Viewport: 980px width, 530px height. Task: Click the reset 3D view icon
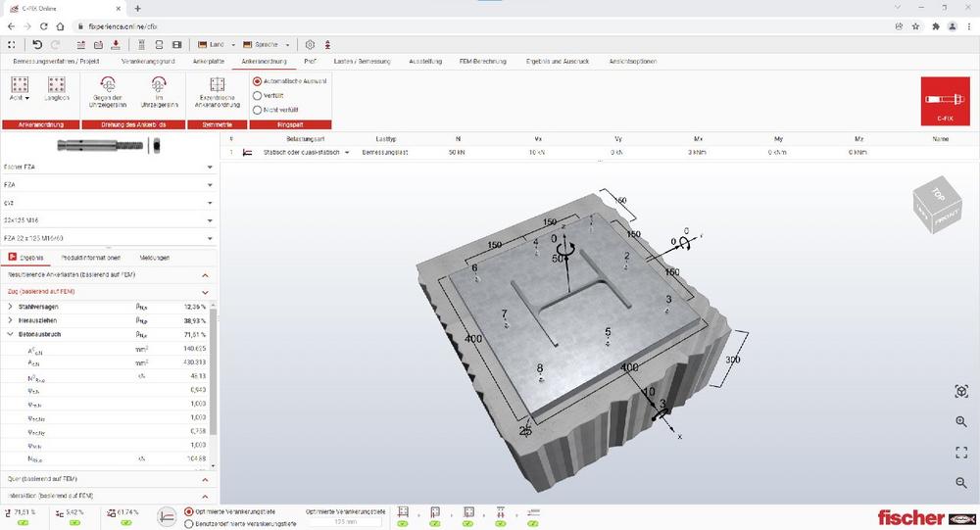click(961, 391)
